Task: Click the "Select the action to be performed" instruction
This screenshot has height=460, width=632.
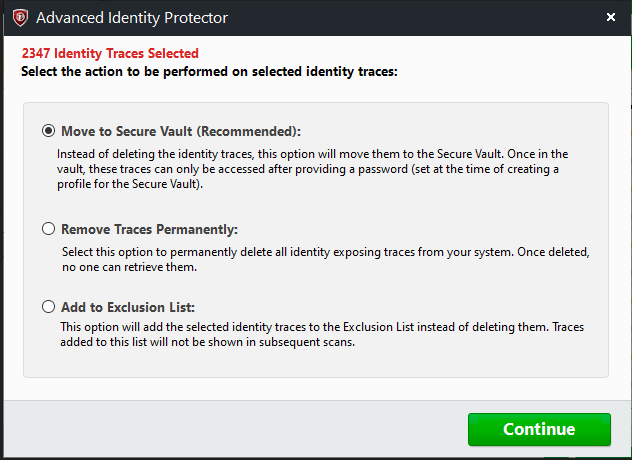Action: point(208,71)
